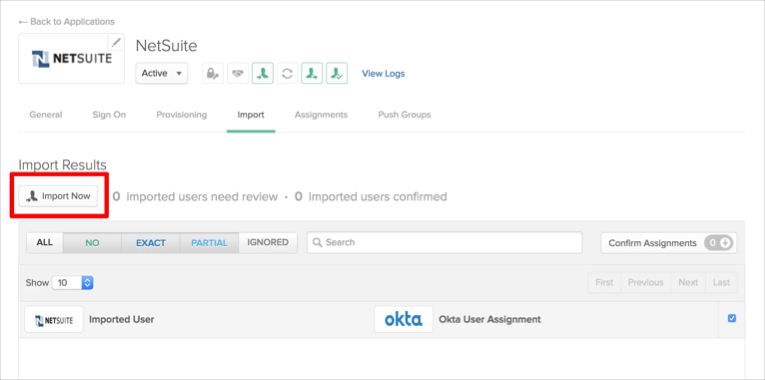765x380 pixels.
Task: Filter results by PARTIAL match
Action: pyautogui.click(x=209, y=242)
